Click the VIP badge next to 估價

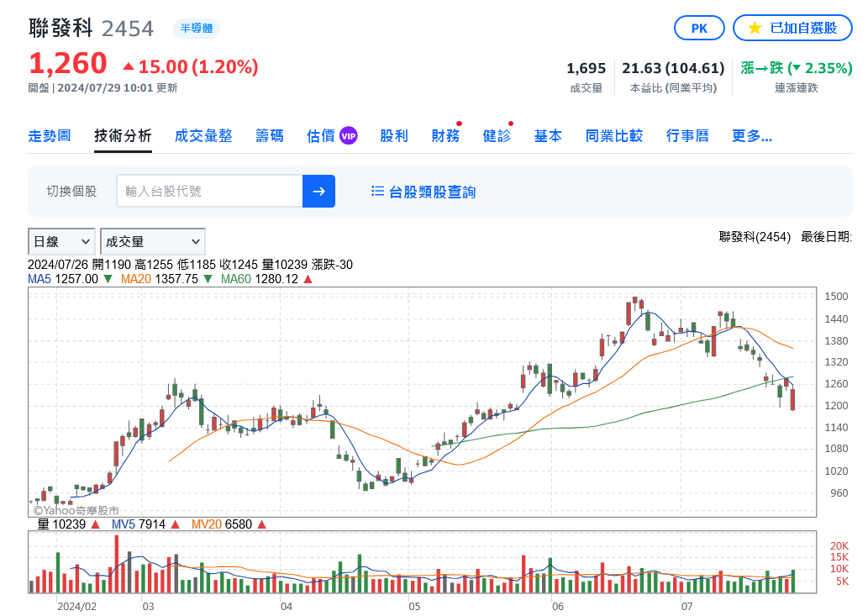[349, 135]
